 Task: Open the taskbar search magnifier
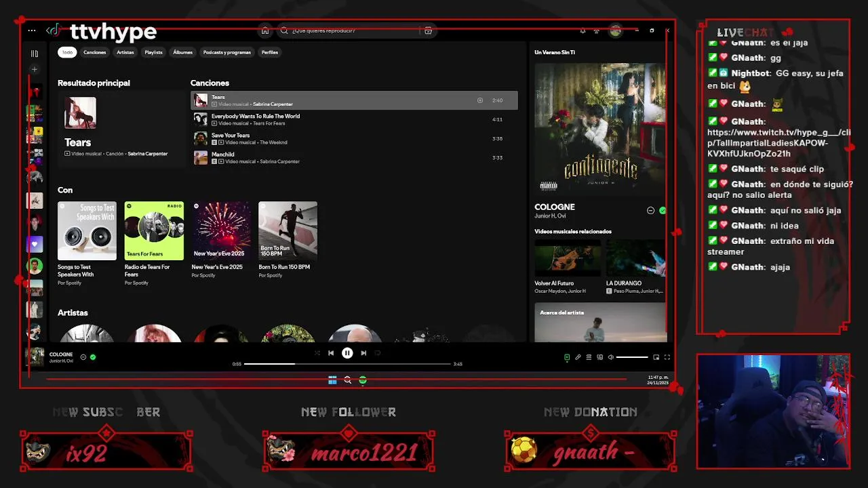[x=347, y=380]
